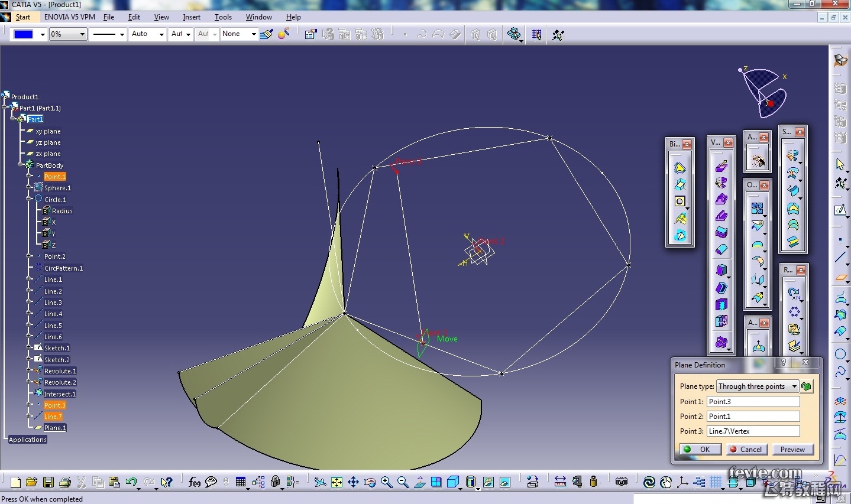The height and width of the screenshot is (504, 851).
Task: Click the Fit All In icon
Action: pyautogui.click(x=336, y=482)
